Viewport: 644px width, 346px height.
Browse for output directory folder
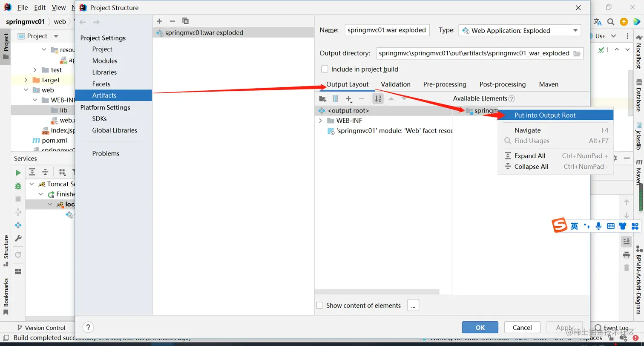(x=577, y=53)
